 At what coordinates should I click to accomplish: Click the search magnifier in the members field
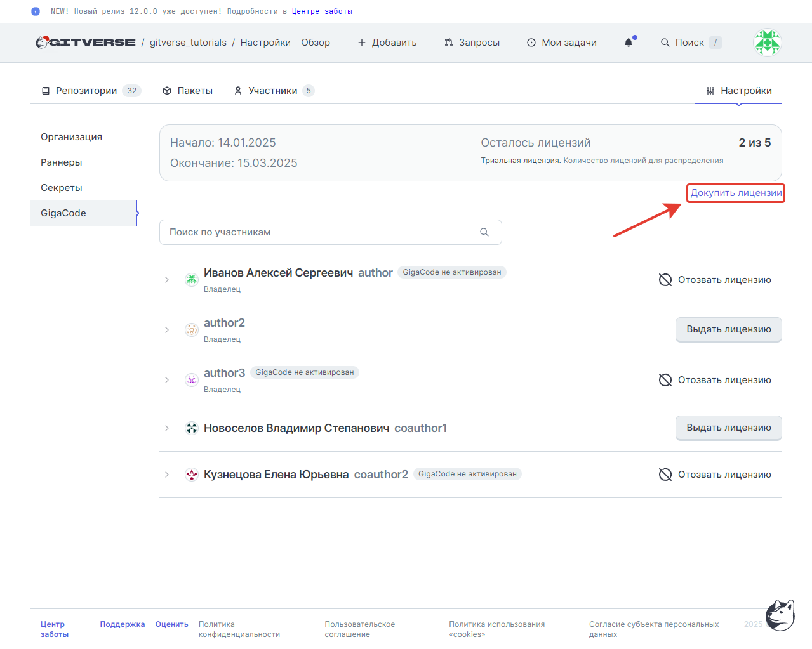[484, 232]
